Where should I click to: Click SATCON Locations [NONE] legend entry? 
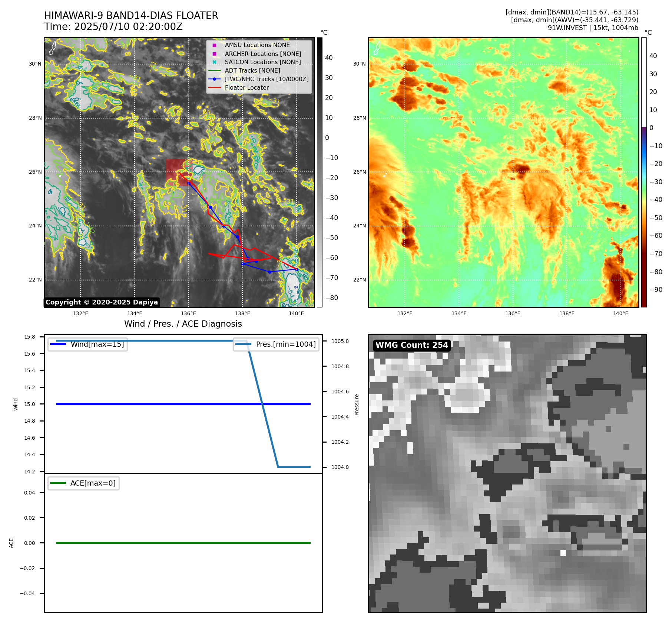click(263, 62)
